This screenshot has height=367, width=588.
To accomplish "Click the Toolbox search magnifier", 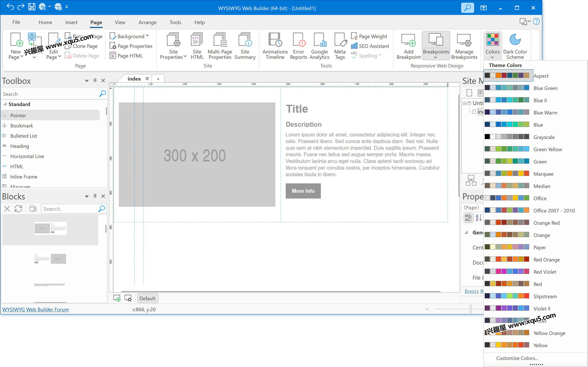I will point(102,94).
